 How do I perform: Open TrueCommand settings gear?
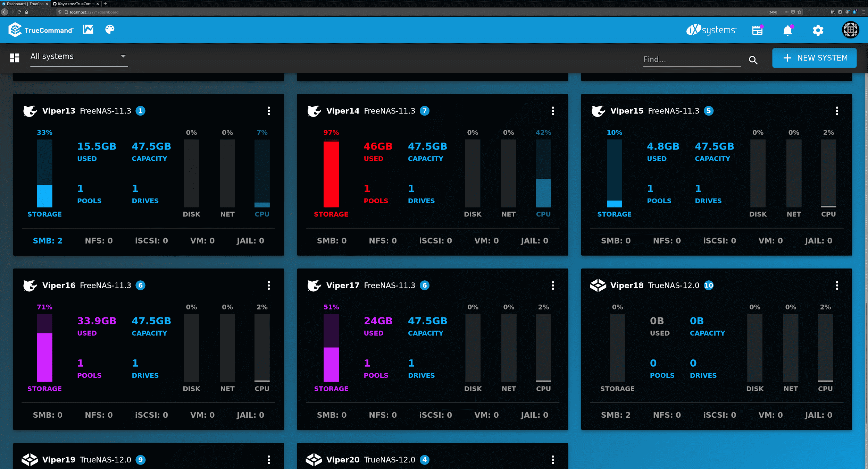click(818, 31)
